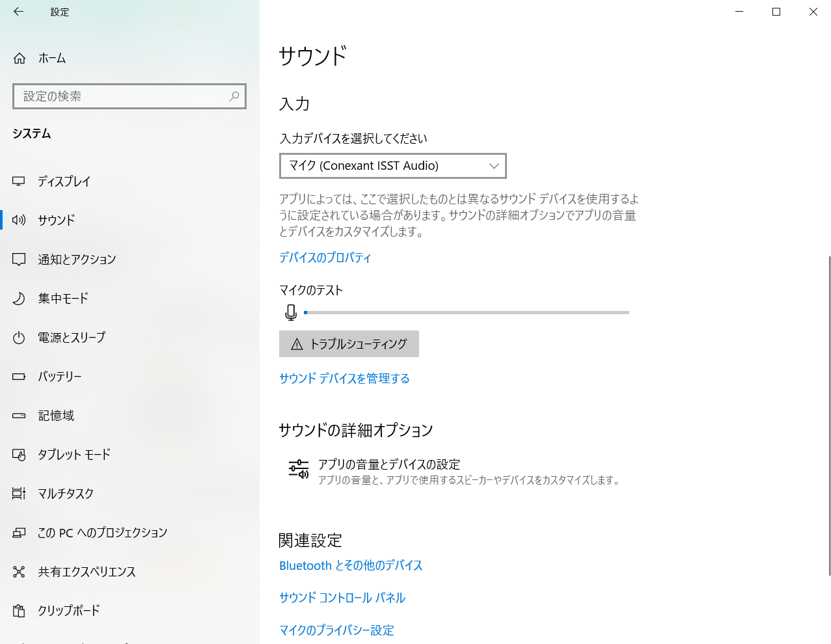Maximize the 設定 window
The height and width of the screenshot is (644, 831).
click(x=776, y=12)
